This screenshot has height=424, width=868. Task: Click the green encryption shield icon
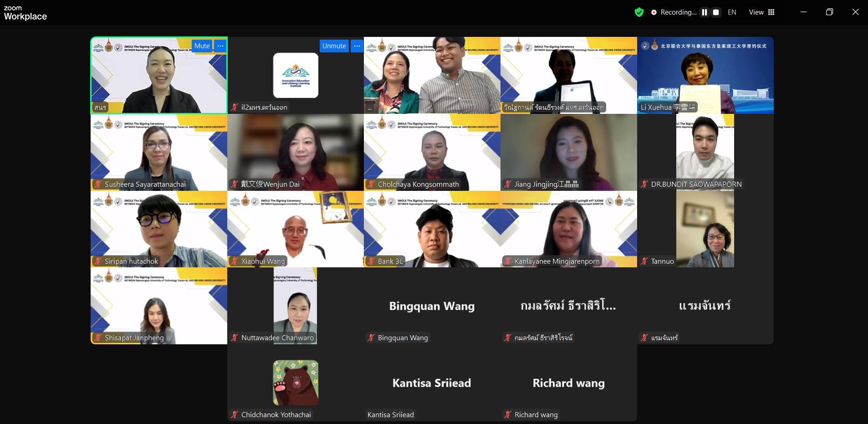tap(639, 12)
